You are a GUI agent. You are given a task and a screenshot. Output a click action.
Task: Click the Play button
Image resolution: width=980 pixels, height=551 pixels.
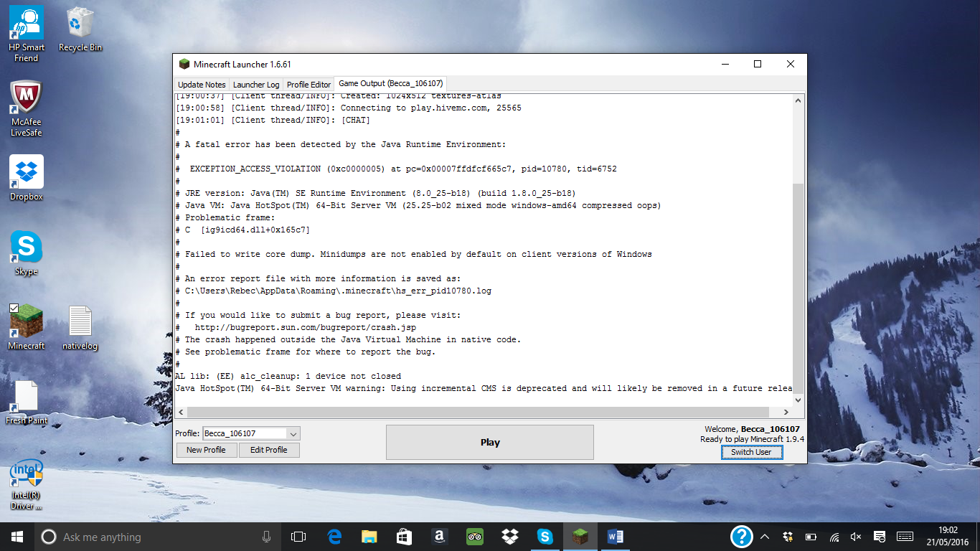coord(490,442)
